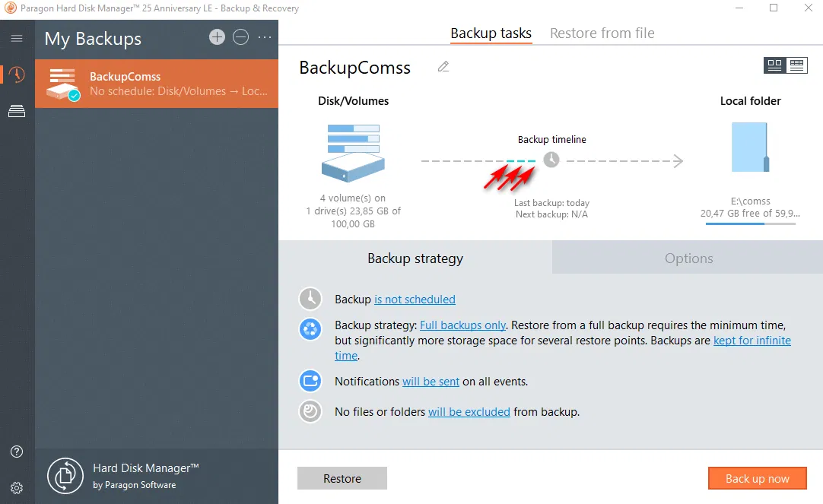Click the 'Full backups only' link
Image resolution: width=823 pixels, height=504 pixels.
tap(463, 325)
